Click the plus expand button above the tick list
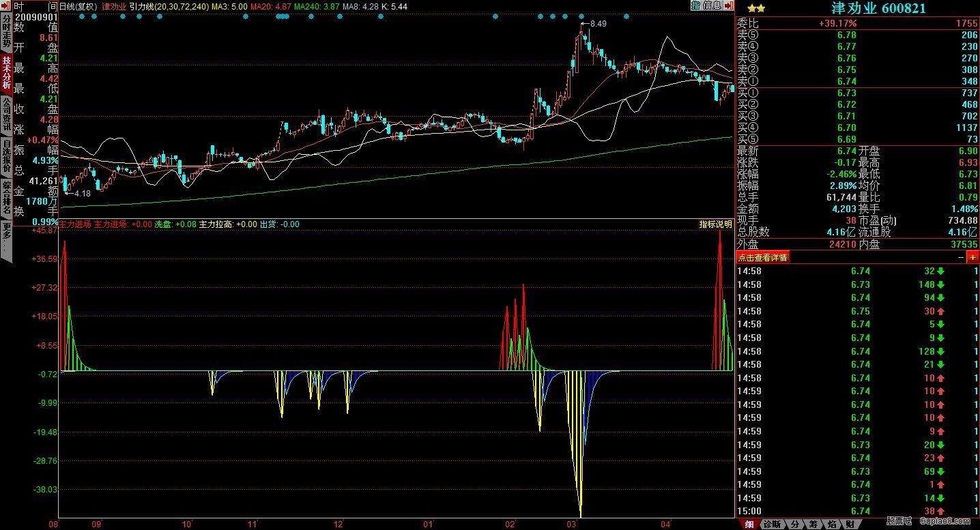Image resolution: width=980 pixels, height=530 pixels. (972, 257)
